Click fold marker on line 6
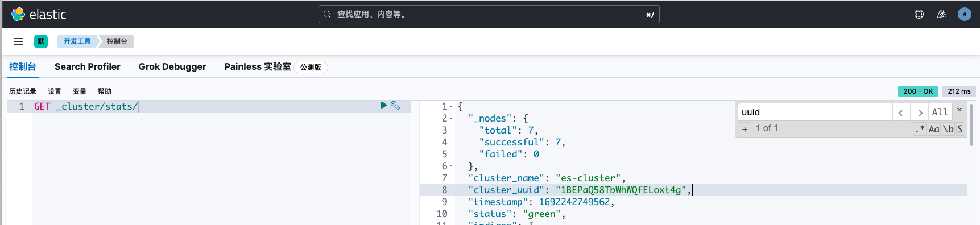 452,166
